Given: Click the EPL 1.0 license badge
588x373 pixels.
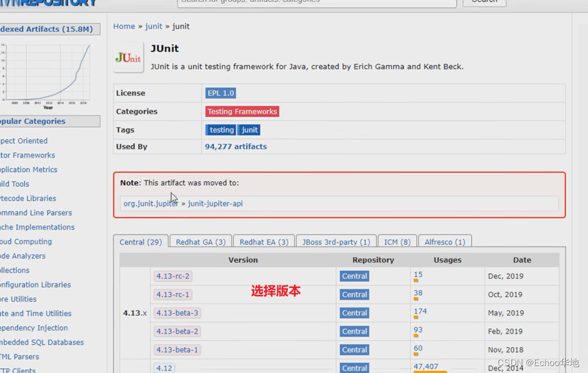Looking at the screenshot, I should click(221, 93).
